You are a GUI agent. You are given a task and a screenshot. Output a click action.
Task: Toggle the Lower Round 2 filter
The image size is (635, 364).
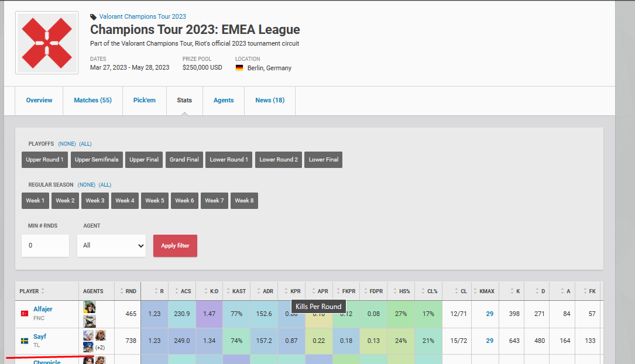click(279, 160)
